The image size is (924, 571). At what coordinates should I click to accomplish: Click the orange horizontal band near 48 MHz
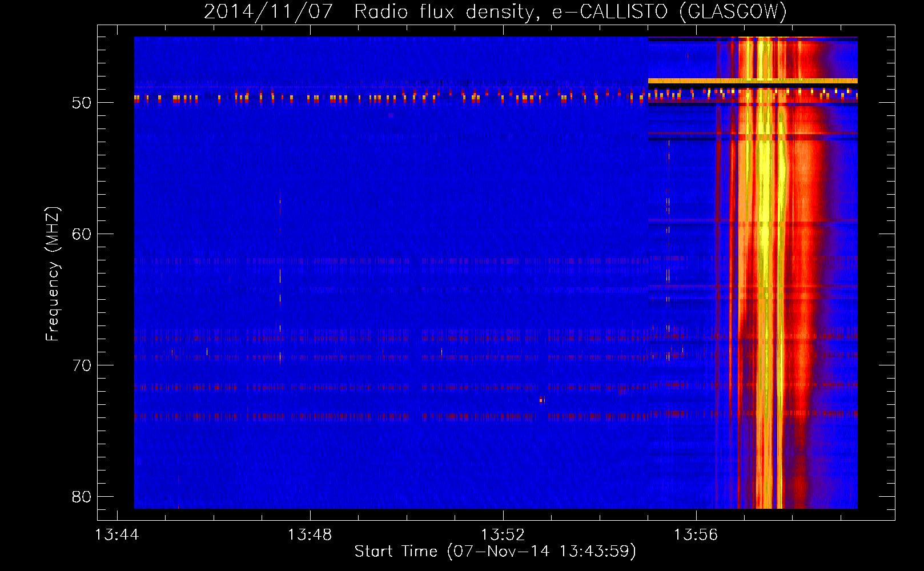click(753, 81)
